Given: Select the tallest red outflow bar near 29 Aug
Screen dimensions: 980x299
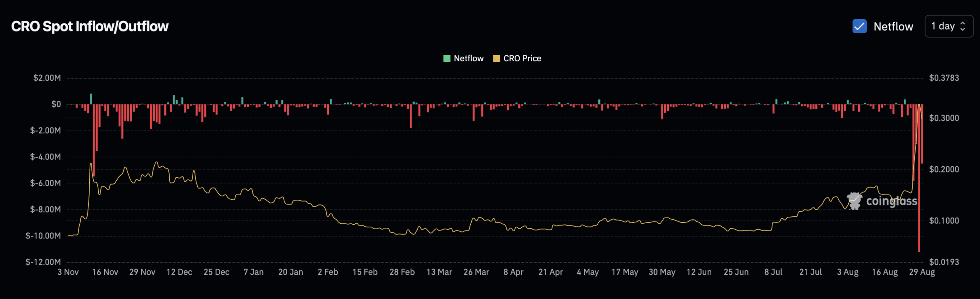Looking at the screenshot, I should (x=919, y=191).
